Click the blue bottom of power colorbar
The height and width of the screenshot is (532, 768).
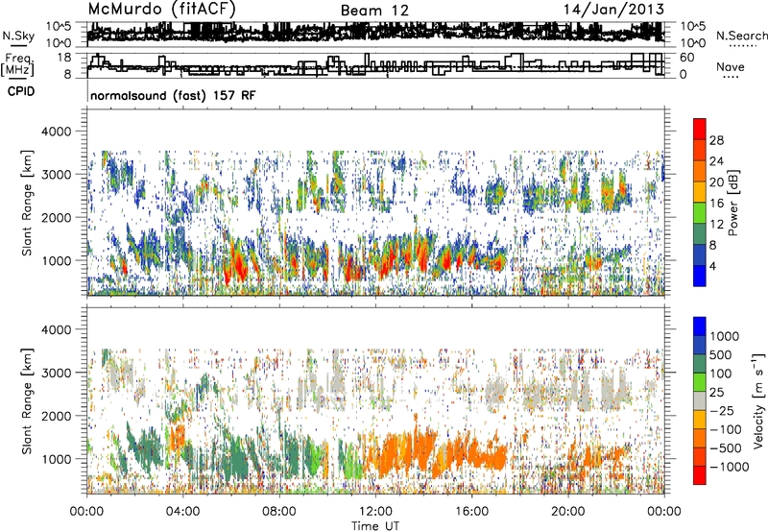[x=700, y=276]
